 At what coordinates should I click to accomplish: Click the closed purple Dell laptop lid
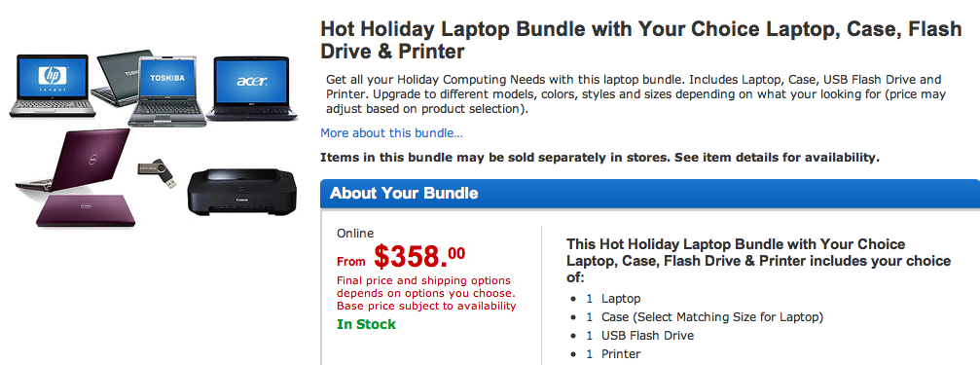[86, 210]
